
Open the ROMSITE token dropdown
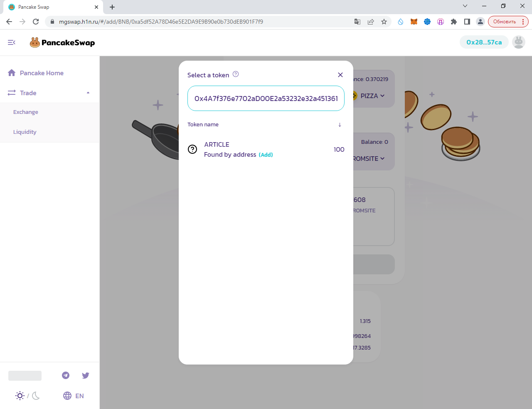(x=369, y=159)
